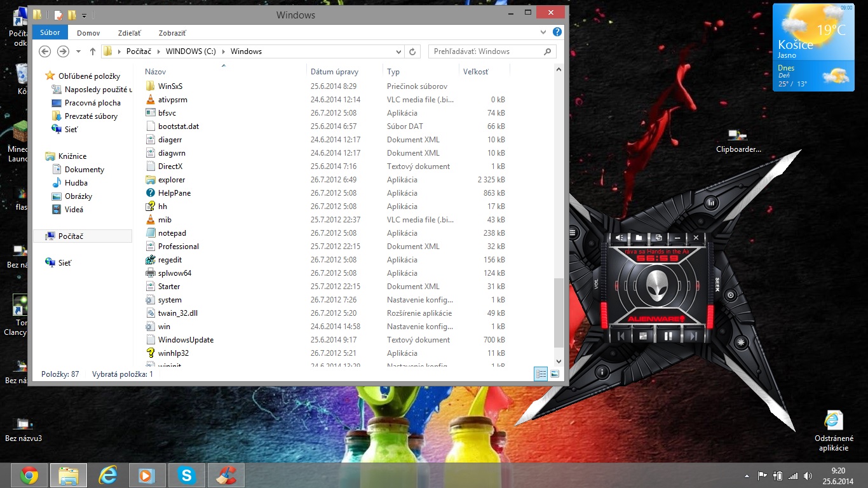This screenshot has height=488, width=868.
Task: Select the explorer application file
Action: click(325, 180)
